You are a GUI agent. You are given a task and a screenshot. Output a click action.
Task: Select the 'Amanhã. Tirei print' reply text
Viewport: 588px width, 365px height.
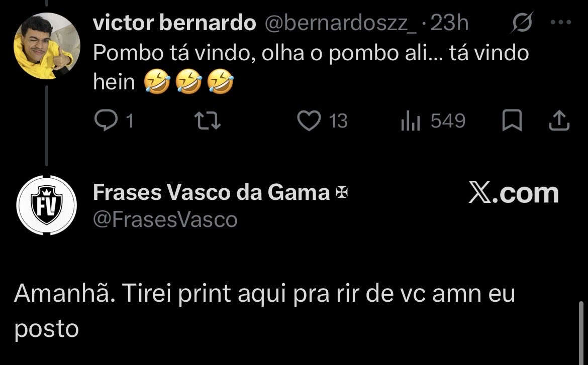pyautogui.click(x=265, y=311)
